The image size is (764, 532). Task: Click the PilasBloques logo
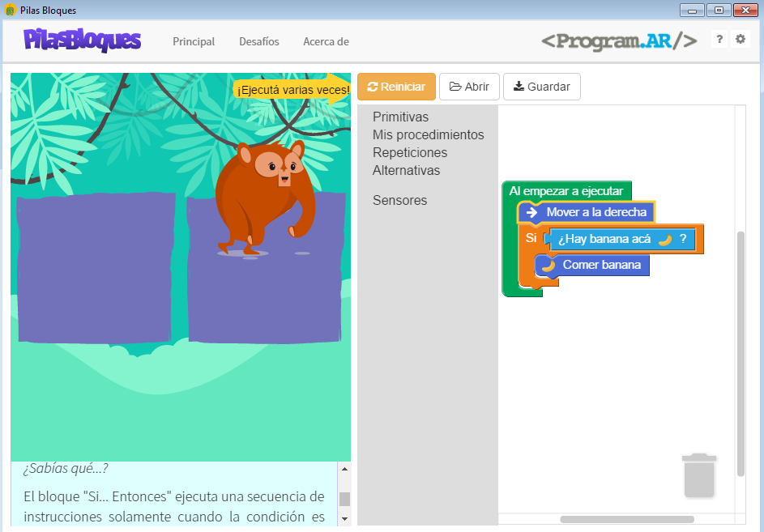pos(83,40)
